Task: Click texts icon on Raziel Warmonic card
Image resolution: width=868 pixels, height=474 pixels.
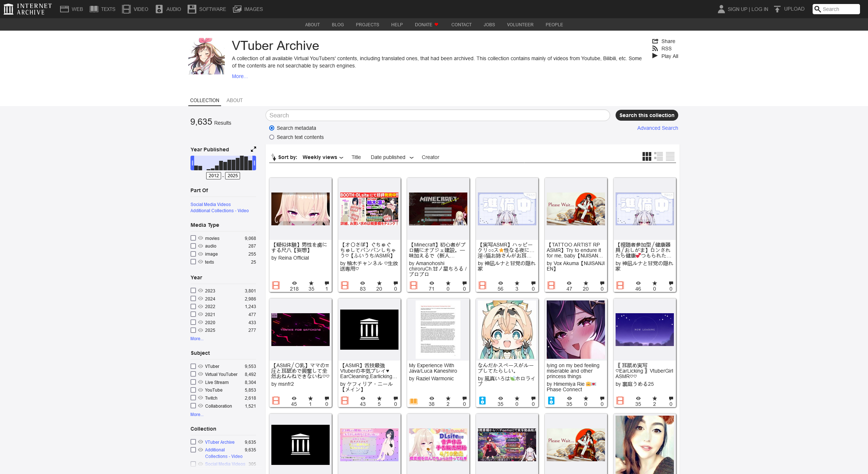Action: pyautogui.click(x=413, y=401)
